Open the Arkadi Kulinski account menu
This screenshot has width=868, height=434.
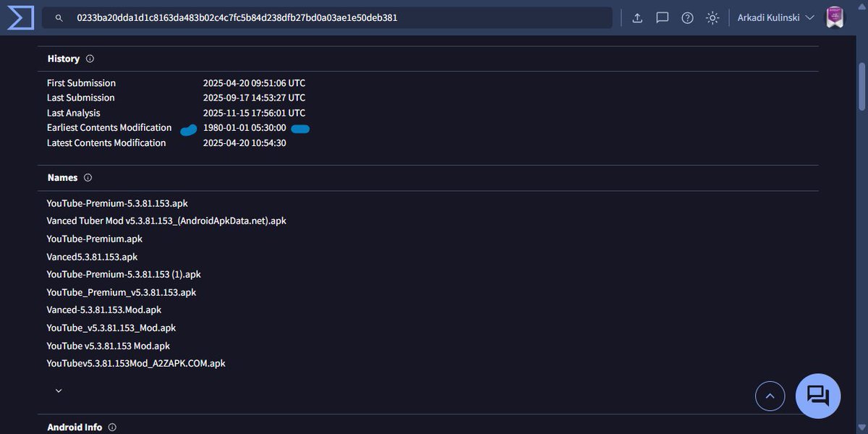(x=775, y=17)
